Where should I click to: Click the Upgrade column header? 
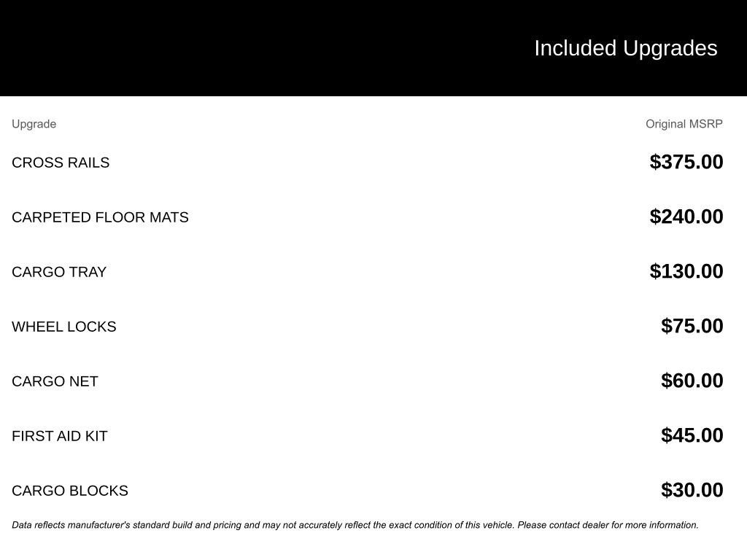coord(34,124)
